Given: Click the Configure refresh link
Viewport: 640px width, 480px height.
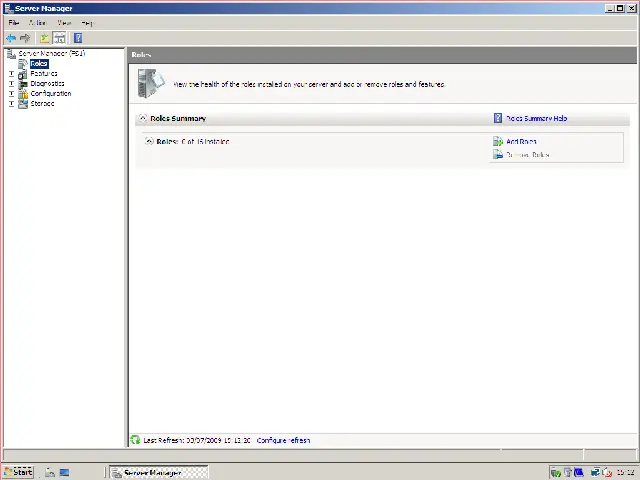Looking at the screenshot, I should (x=283, y=440).
